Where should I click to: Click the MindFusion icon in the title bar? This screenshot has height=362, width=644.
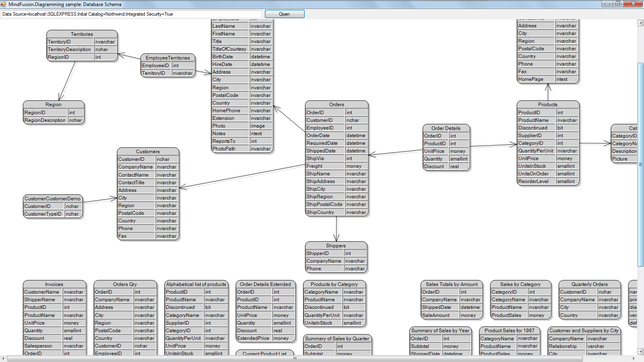pyautogui.click(x=4, y=4)
